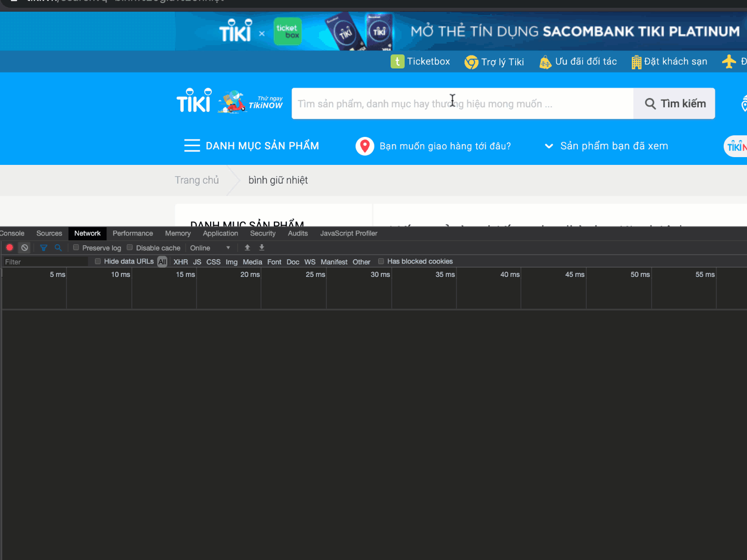Viewport: 747px width, 560px height.
Task: Click the Tìm kiếm search button
Action: (674, 104)
